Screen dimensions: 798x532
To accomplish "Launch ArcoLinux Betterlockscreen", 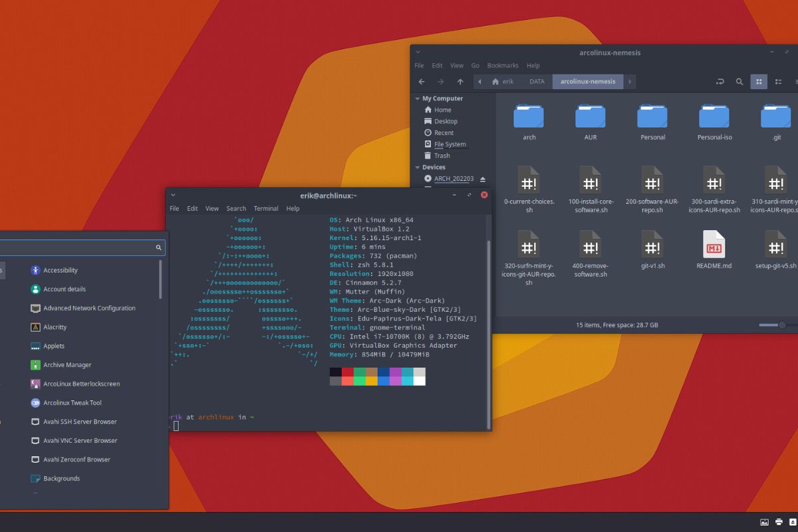I will tap(75, 384).
